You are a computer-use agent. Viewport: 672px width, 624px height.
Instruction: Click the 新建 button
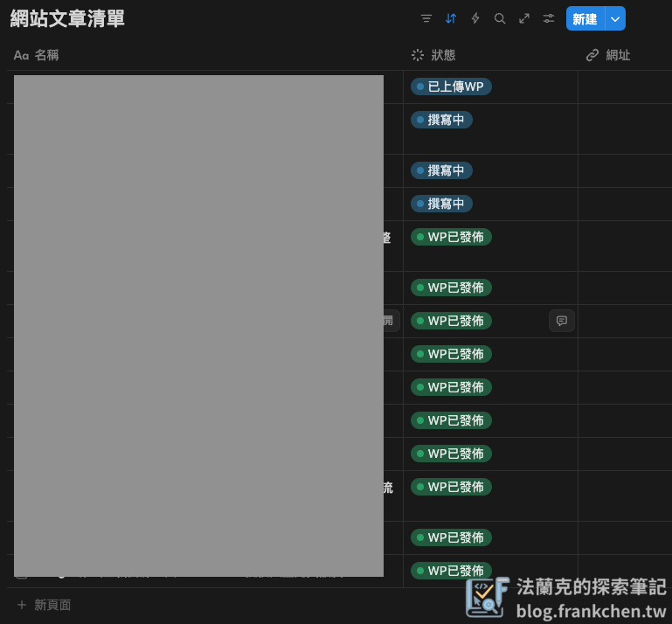click(585, 18)
